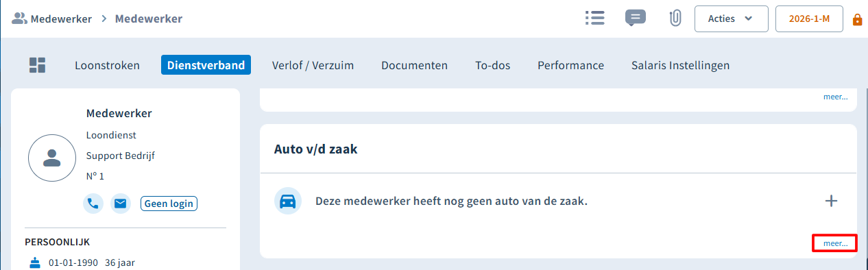Go to the Documenten tab
This screenshot has height=270, width=868.
point(414,65)
